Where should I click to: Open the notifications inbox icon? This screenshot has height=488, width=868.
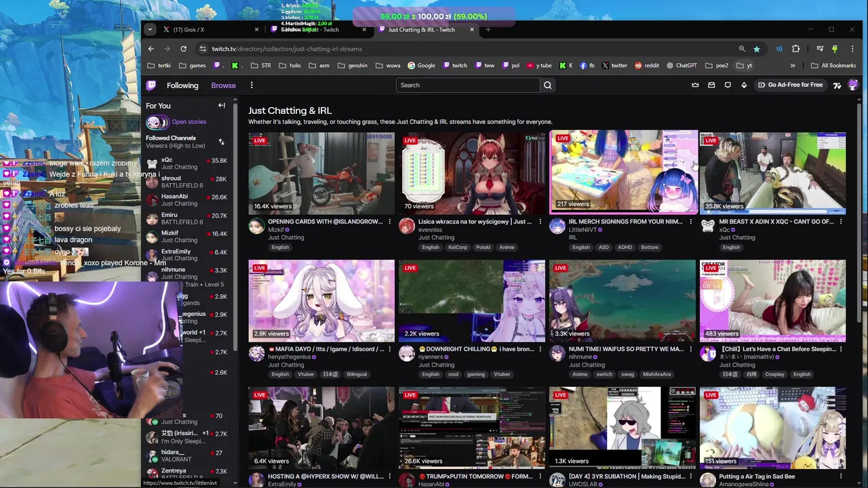[x=711, y=85]
